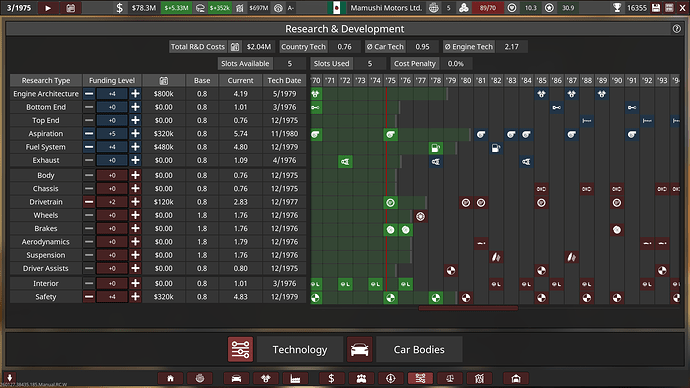This screenshot has width=690, height=388.
Task: Switch to Technology tab
Action: (x=300, y=349)
